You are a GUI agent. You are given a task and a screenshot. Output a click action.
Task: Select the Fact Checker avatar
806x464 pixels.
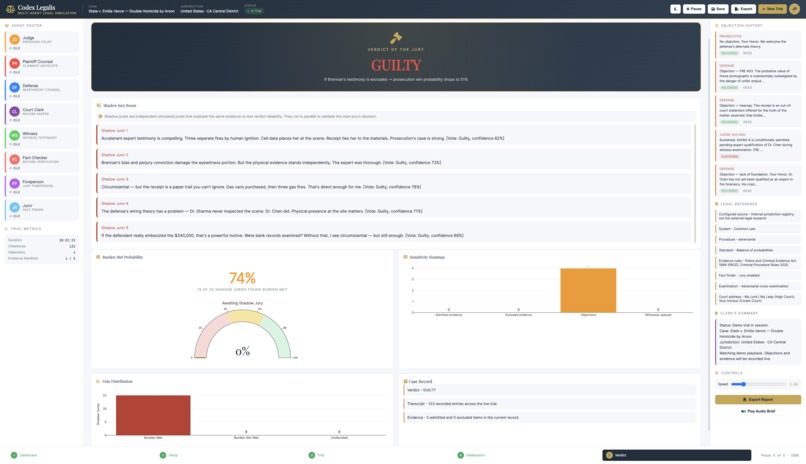(14, 159)
